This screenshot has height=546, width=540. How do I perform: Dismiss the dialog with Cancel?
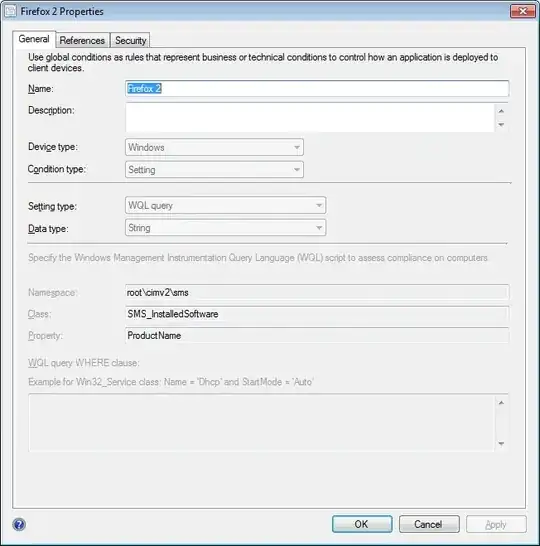[x=429, y=524]
